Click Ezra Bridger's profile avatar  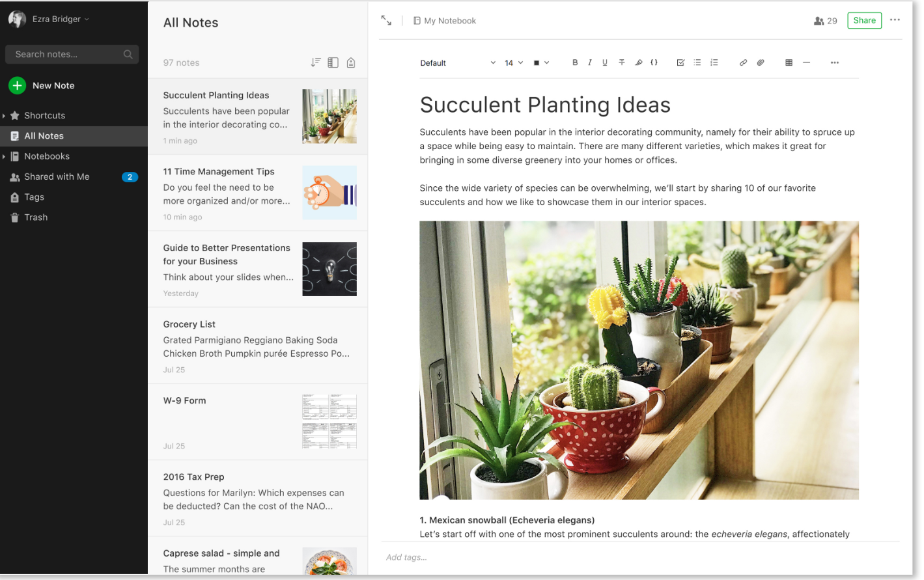17,19
